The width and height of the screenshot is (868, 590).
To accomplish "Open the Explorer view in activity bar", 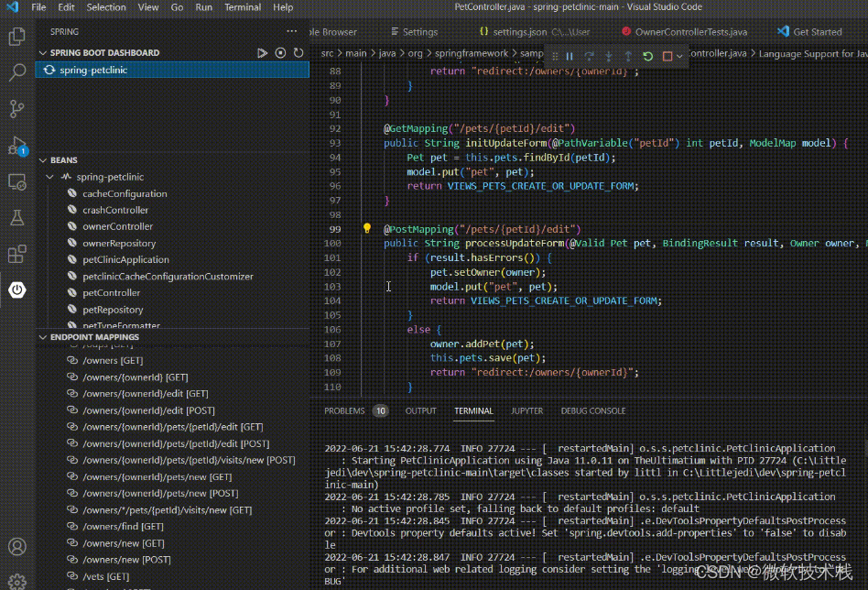I will point(16,37).
